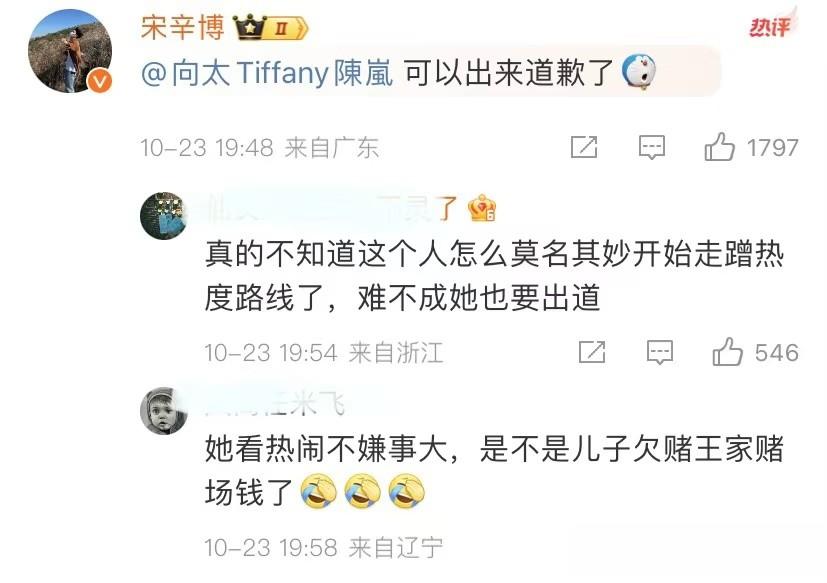
Task: Click the blurred username ending in 米飞
Action: (x=274, y=405)
